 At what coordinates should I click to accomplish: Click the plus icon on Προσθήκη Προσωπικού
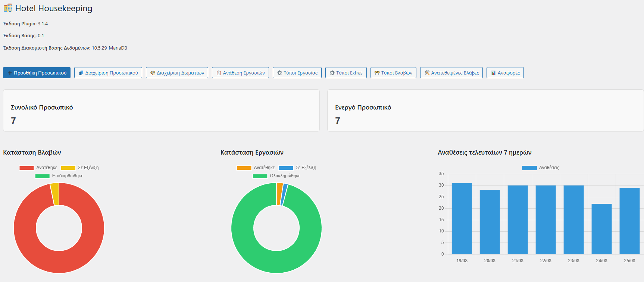click(10, 73)
